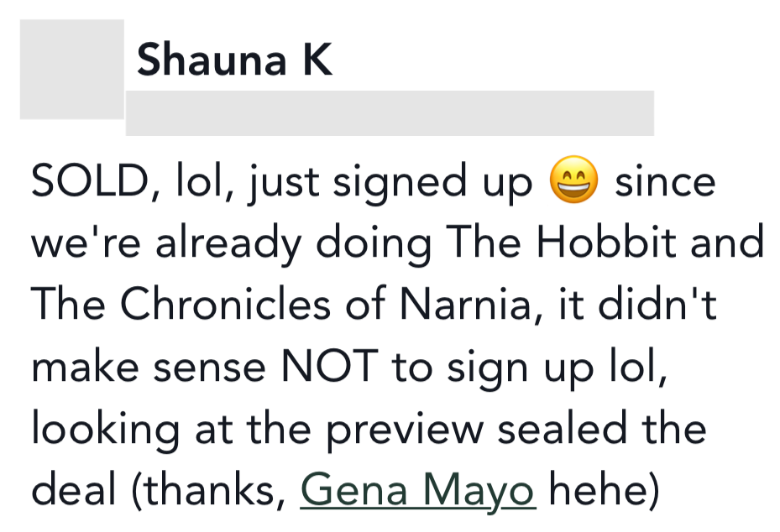Click the word "deal" on the last line

tap(74, 489)
